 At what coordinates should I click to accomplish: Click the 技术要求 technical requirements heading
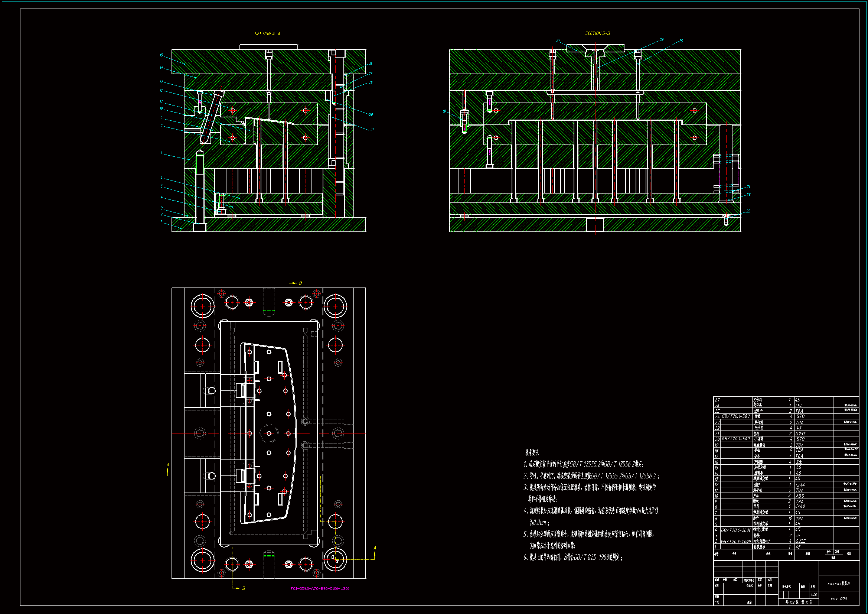[x=532, y=452]
